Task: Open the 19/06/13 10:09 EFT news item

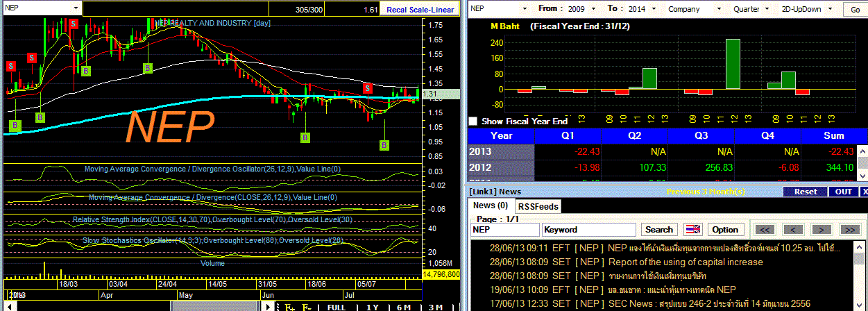Action: [x=612, y=289]
